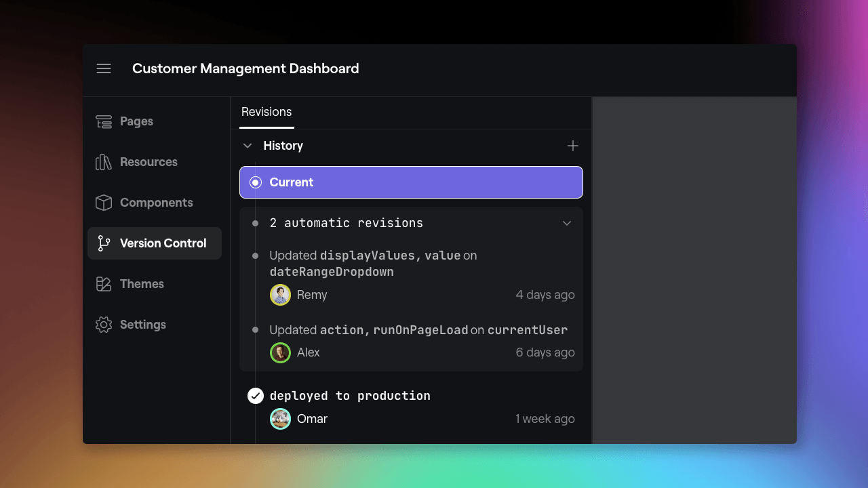Viewport: 868px width, 488px height.
Task: Collapse the 2 automatic revisions chevron
Action: [x=567, y=223]
